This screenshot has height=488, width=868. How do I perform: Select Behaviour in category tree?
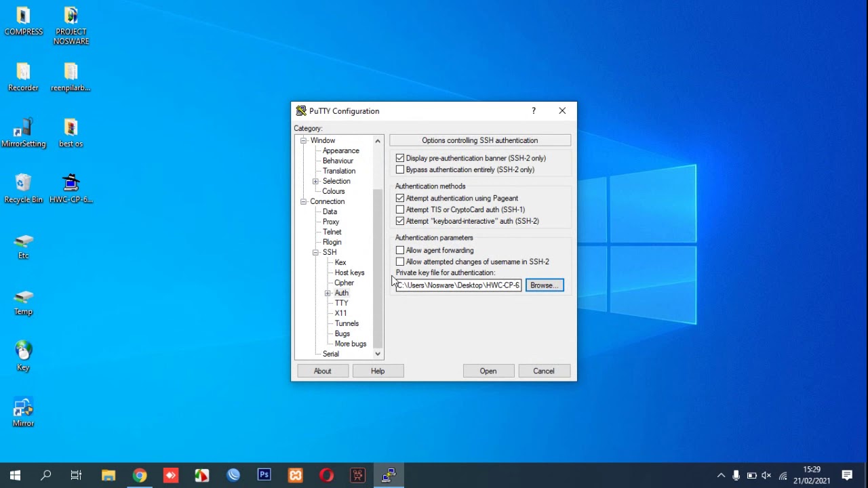338,161
